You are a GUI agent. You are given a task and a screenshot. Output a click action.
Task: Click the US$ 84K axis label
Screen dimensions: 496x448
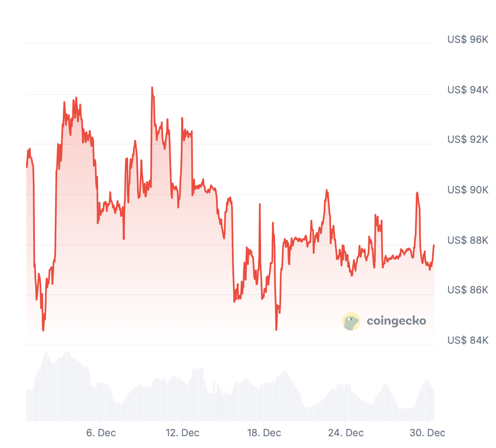click(x=467, y=340)
